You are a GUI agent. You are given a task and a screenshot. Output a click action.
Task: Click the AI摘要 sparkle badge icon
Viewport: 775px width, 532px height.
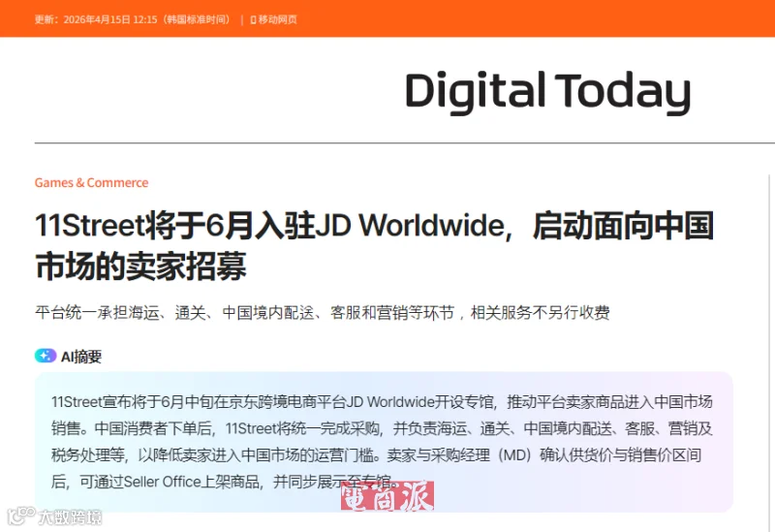(46, 356)
